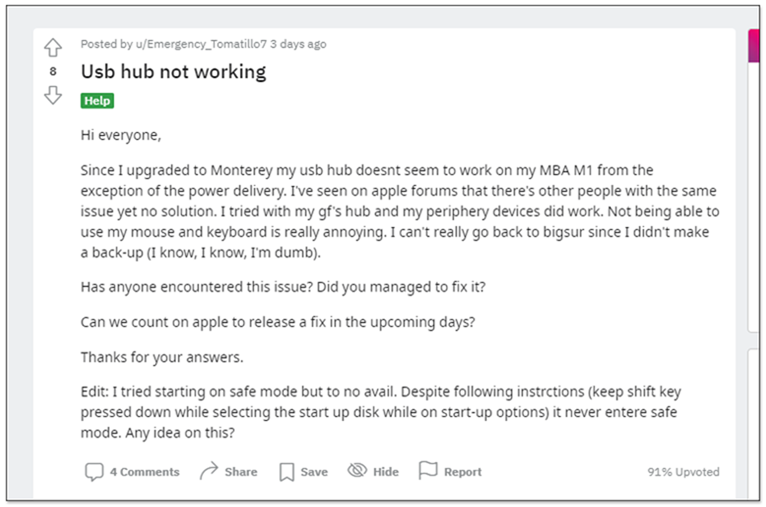The width and height of the screenshot is (766, 507).
Task: Upvote the Usb hub post
Action: click(53, 48)
